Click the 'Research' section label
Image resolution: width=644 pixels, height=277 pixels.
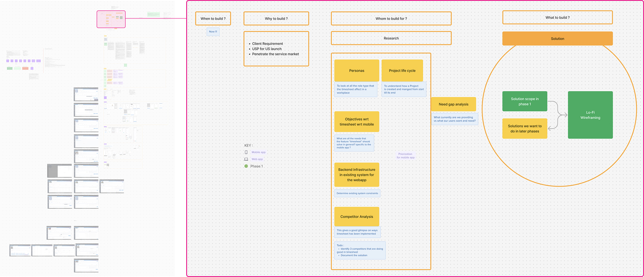pos(391,38)
